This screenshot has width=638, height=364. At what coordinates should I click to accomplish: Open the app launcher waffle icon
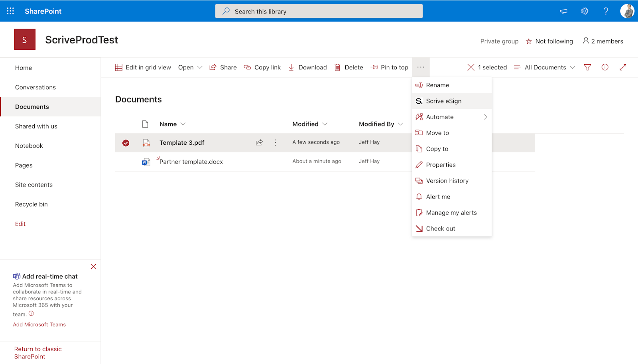tap(10, 11)
